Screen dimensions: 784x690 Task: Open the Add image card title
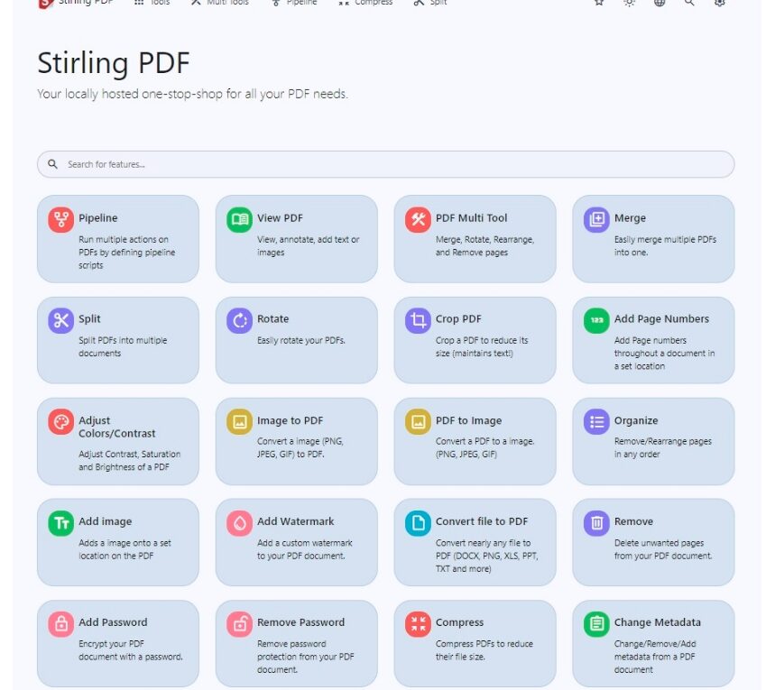[x=105, y=521]
